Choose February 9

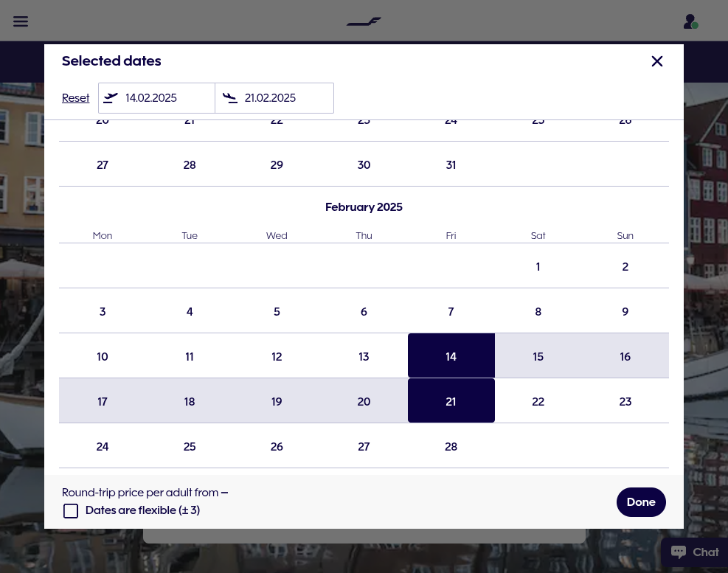coord(625,312)
